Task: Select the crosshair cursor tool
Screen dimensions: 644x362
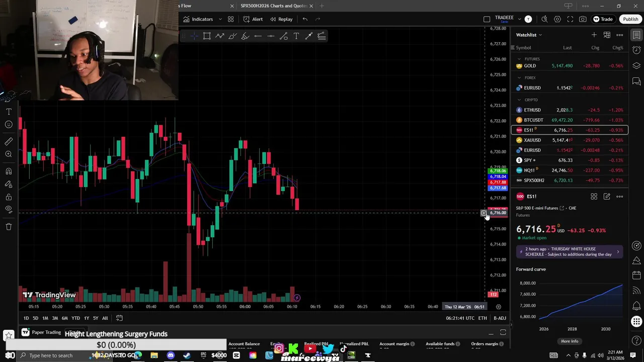Action: tap(194, 36)
